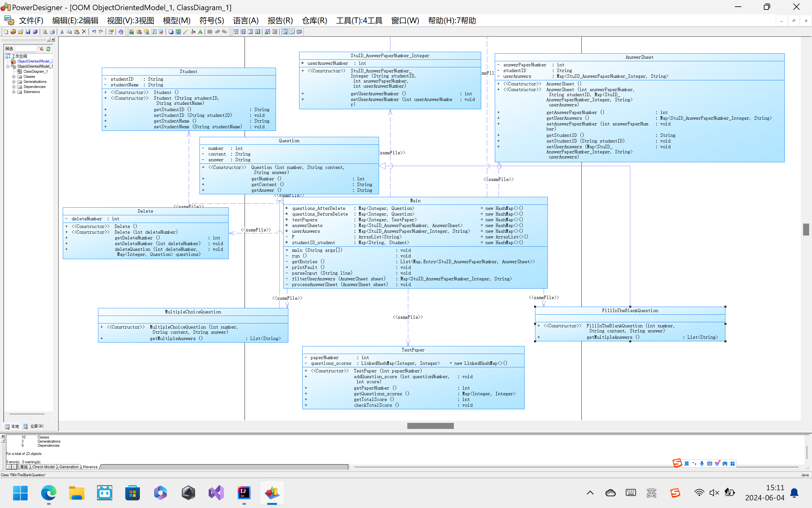Click the horizontal diagram scrollbar thumb
This screenshot has height=508, width=812.
[430, 426]
